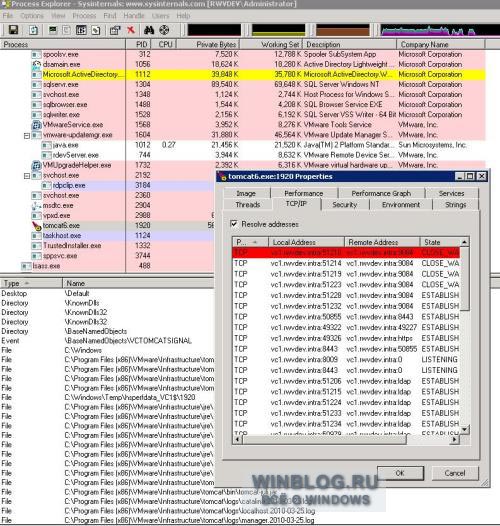Screen dimensions: 500x526
Task: Toggle the Resolve addresses checkbox
Action: pos(234,224)
